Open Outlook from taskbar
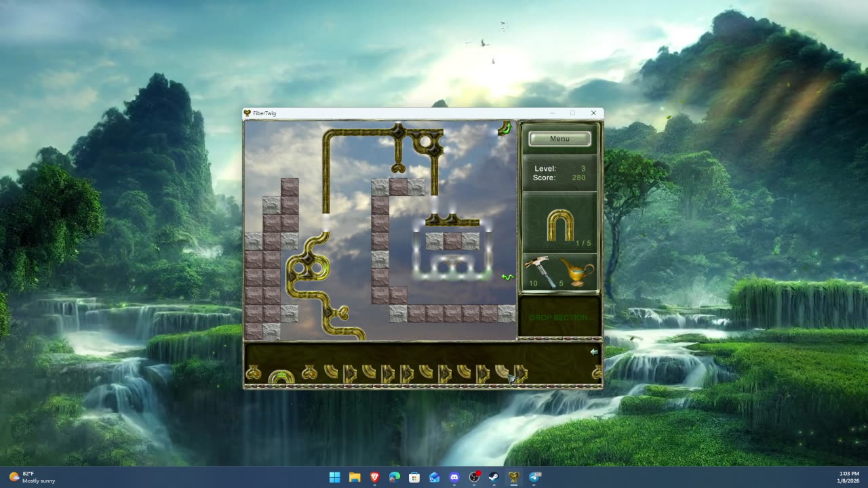 click(x=435, y=477)
